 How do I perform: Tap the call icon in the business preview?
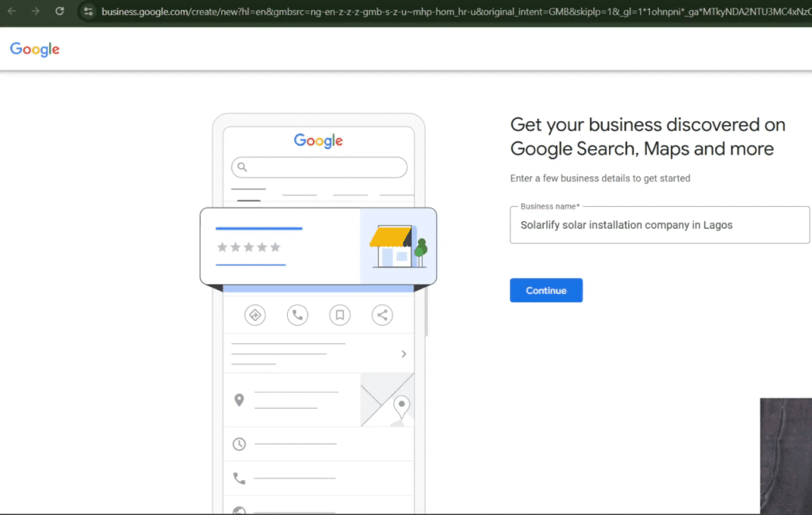[297, 315]
